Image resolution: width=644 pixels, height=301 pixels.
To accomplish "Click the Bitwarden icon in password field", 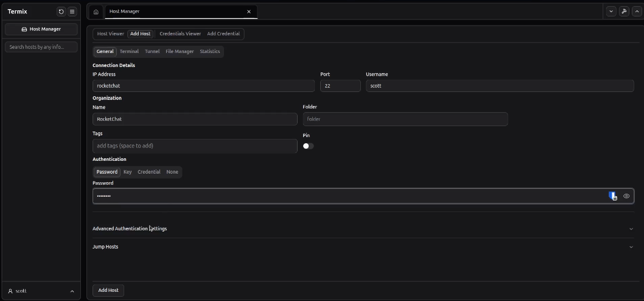I will pyautogui.click(x=613, y=196).
